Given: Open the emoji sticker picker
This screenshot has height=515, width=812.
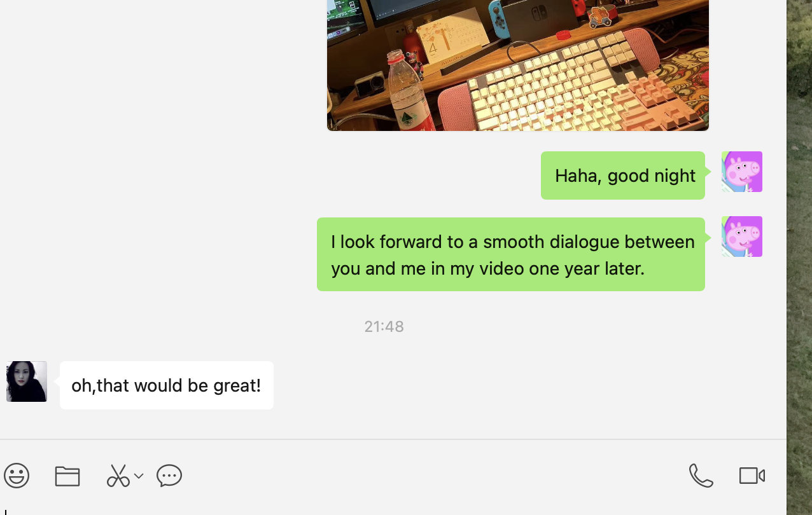Looking at the screenshot, I should tap(17, 476).
